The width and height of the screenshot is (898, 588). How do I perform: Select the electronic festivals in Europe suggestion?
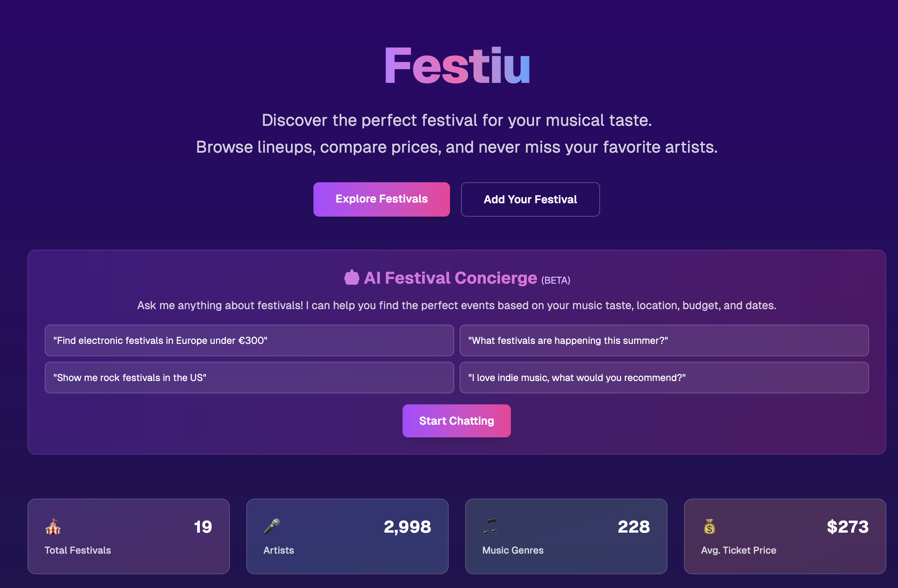click(249, 340)
